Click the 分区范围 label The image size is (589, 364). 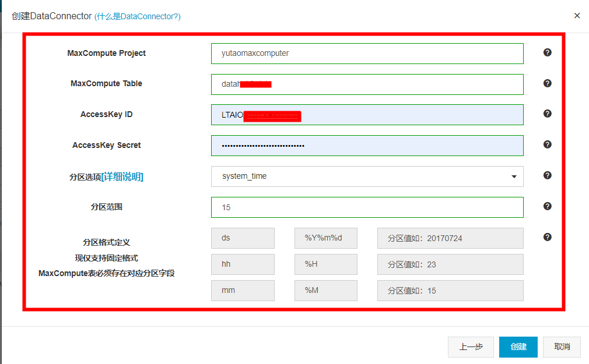point(106,207)
